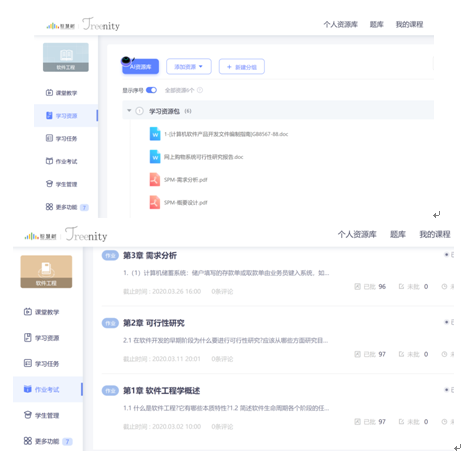Click 学习任务 icon in upper sidebar
The image size is (461, 455).
coord(49,138)
